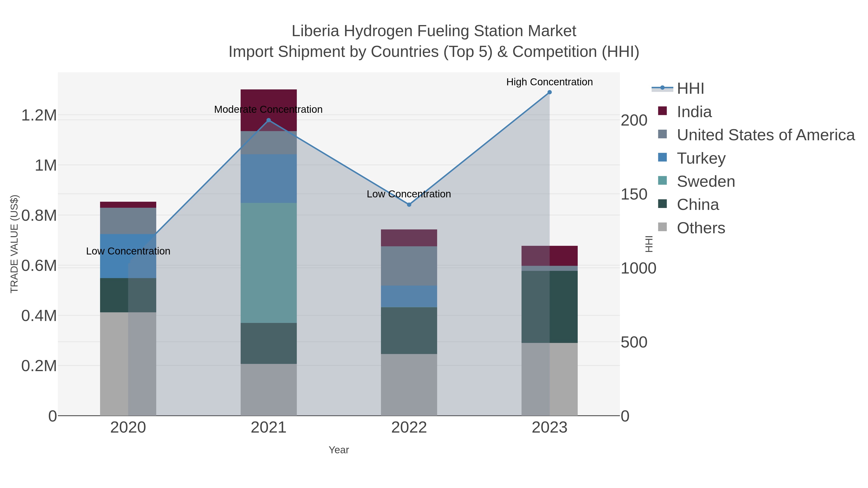The image size is (868, 488).
Task: Click the Others segment of the 2020 bar
Action: [x=128, y=364]
